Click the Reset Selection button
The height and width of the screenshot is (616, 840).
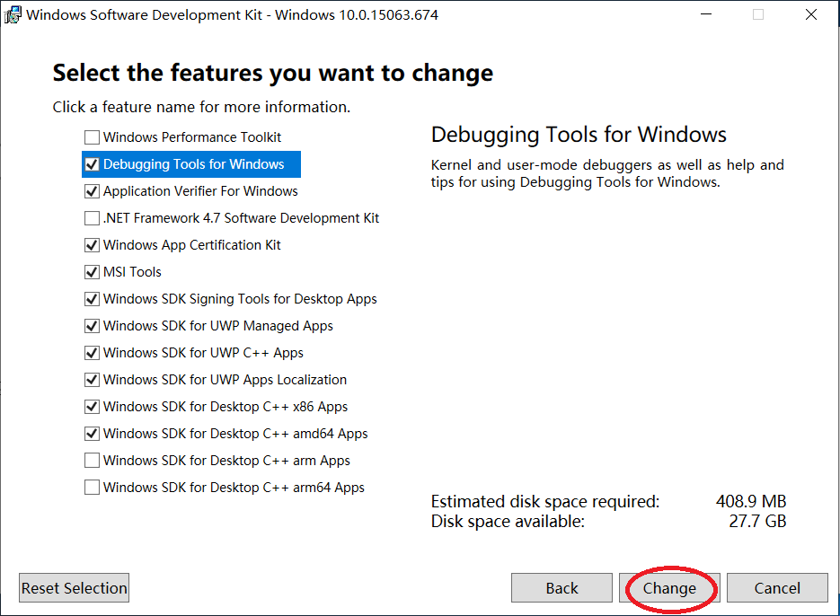tap(74, 588)
